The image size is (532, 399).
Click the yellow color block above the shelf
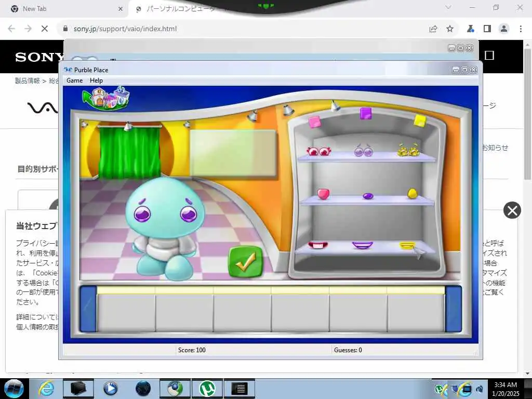[x=420, y=121]
